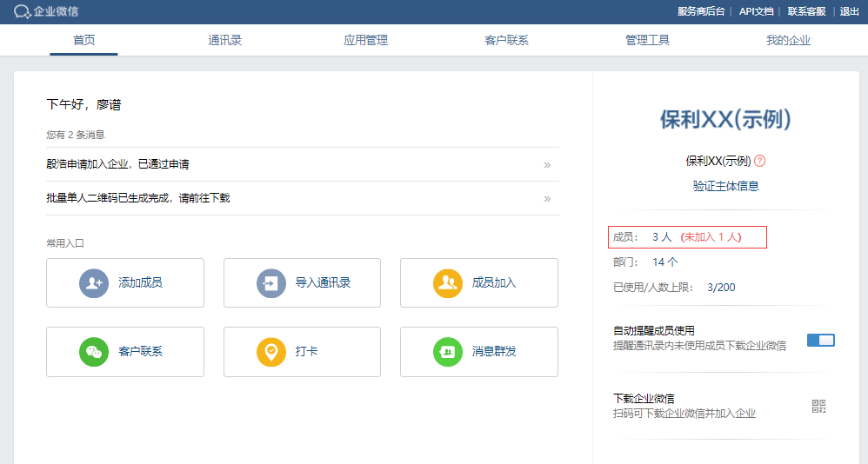Viewport: 868px width, 464px height.
Task: Click the 导入通讯录 shortcut button
Action: [303, 282]
